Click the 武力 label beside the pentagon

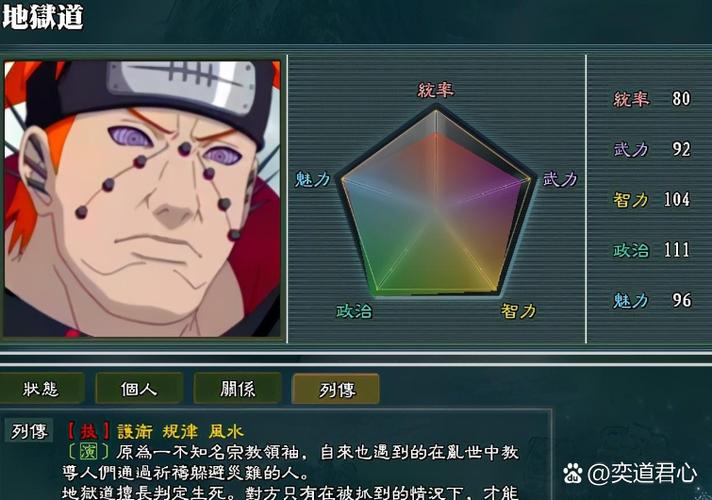click(560, 179)
